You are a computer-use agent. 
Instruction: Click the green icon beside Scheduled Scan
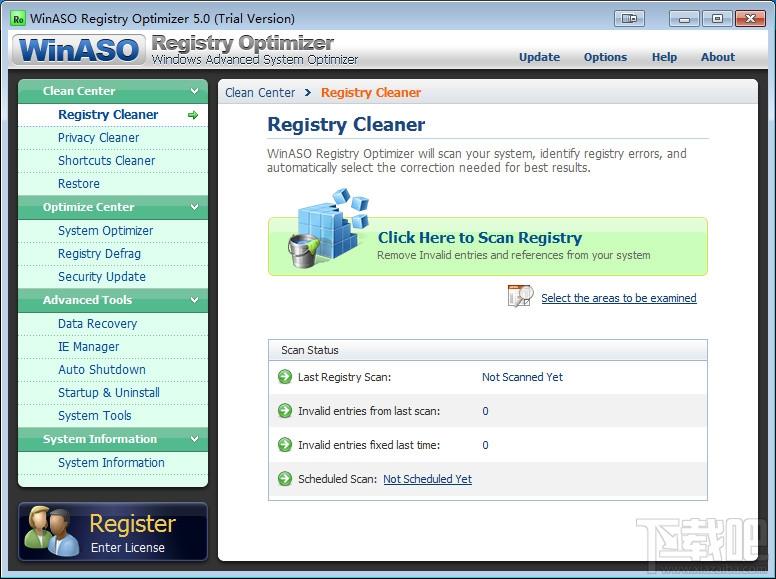[285, 479]
